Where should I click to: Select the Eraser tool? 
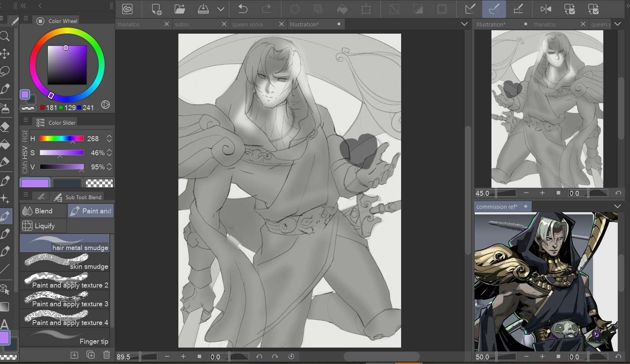5,127
